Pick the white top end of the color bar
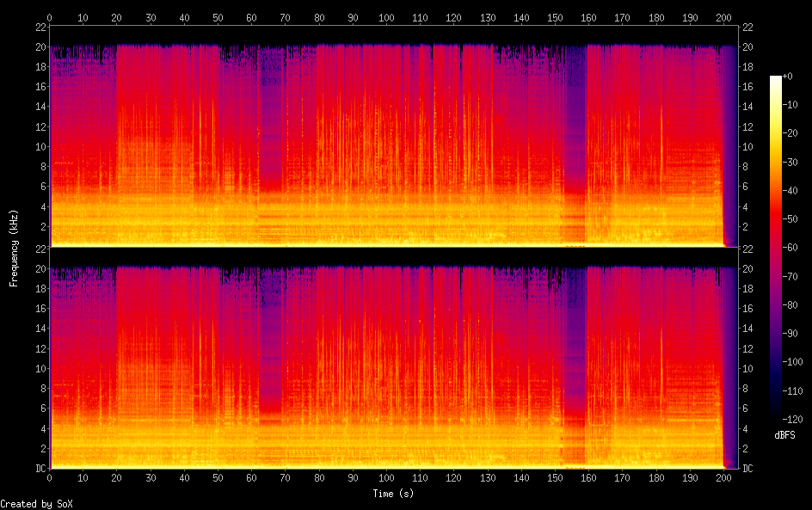 point(776,78)
